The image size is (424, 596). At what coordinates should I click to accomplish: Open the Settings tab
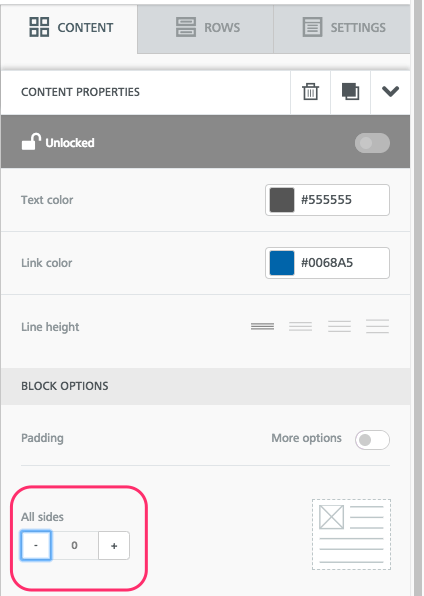342,27
